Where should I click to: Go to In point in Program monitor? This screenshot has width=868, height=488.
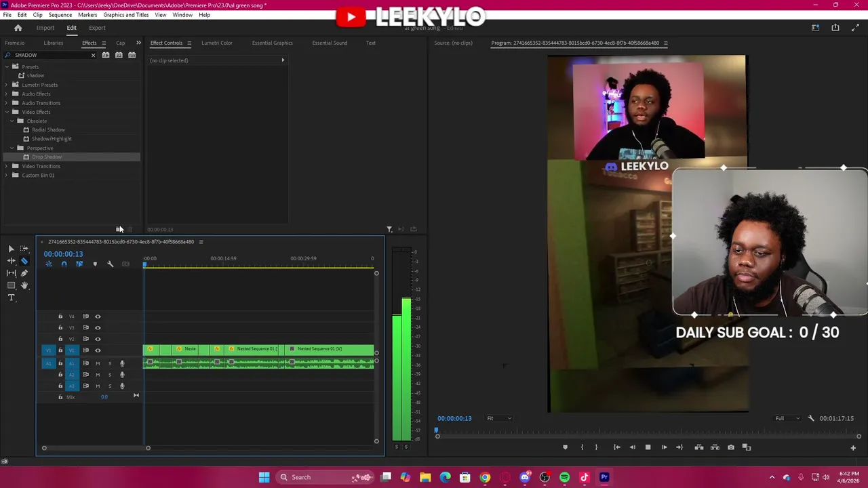(616, 447)
